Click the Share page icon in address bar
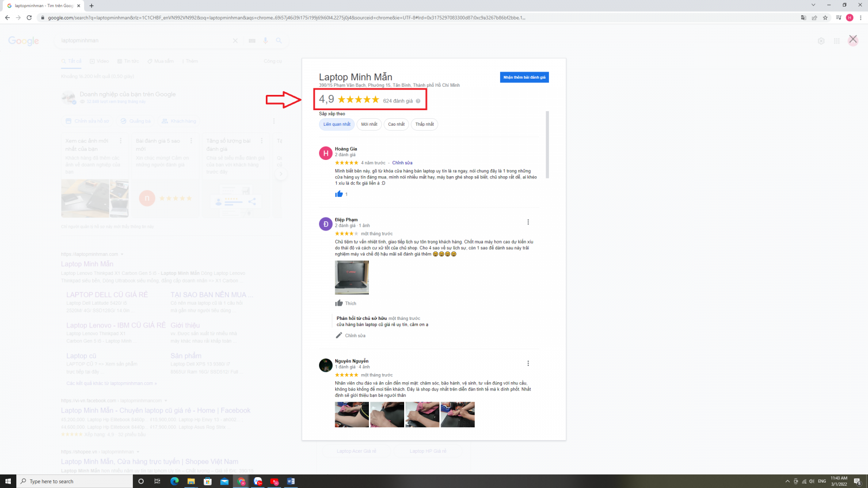868x488 pixels. [814, 17]
